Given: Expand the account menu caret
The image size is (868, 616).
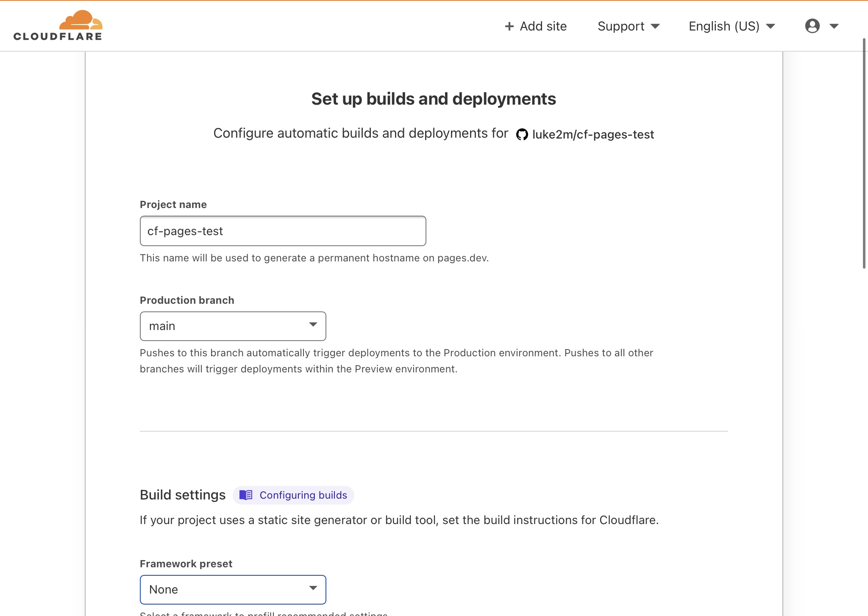Looking at the screenshot, I should 834,26.
